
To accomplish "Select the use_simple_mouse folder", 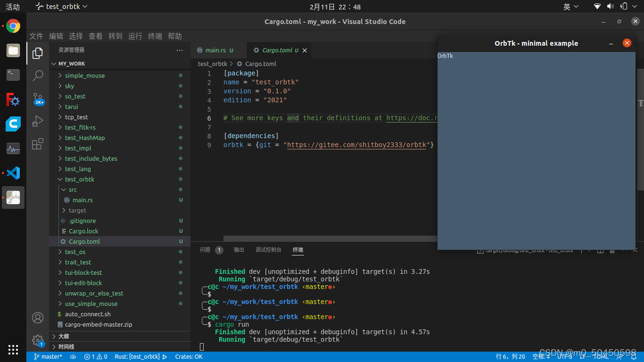I will click(x=91, y=304).
